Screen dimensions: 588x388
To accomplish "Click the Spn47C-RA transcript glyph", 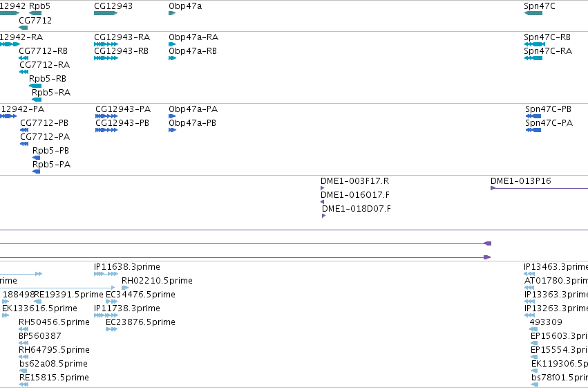I will [533, 58].
